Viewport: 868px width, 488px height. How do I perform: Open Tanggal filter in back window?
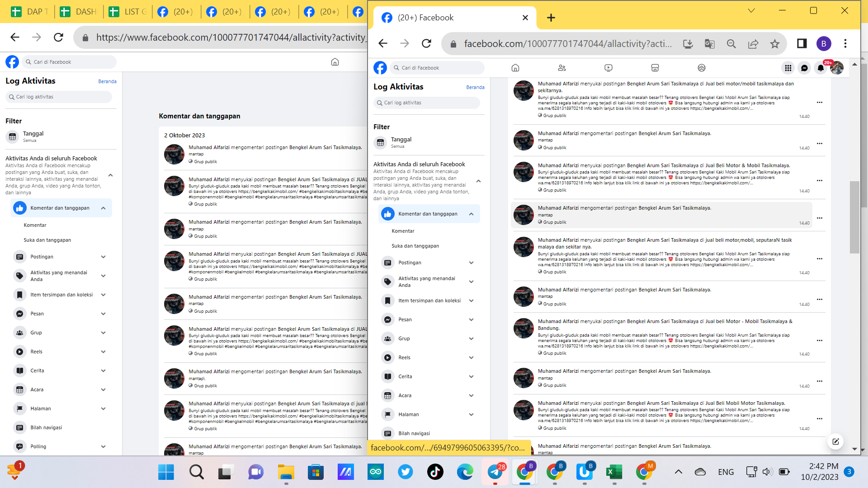61,136
